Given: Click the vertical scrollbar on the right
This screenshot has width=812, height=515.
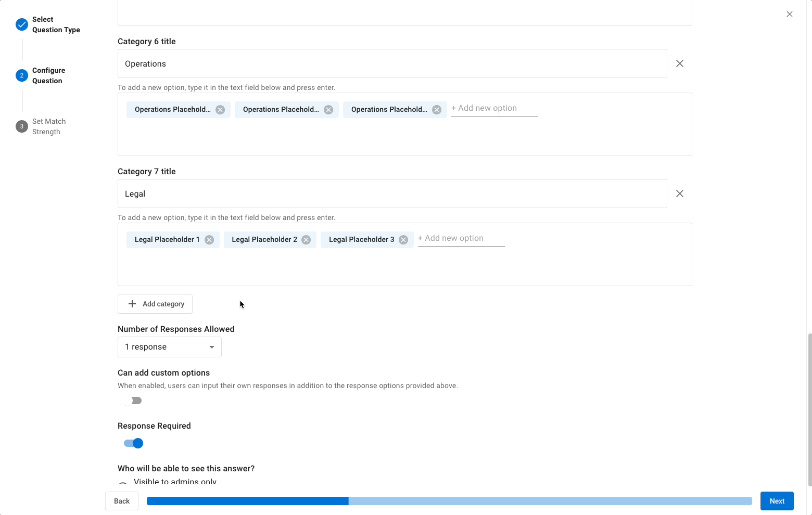Looking at the screenshot, I should 808,406.
